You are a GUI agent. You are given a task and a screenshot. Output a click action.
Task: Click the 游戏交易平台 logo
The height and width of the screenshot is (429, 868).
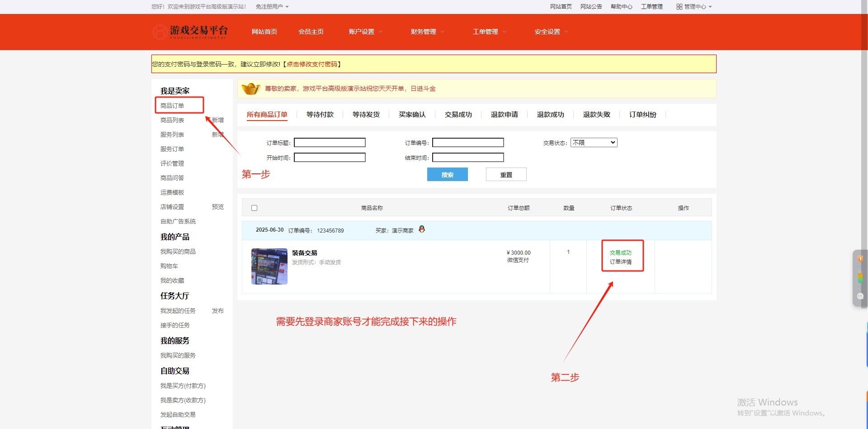[x=190, y=32]
